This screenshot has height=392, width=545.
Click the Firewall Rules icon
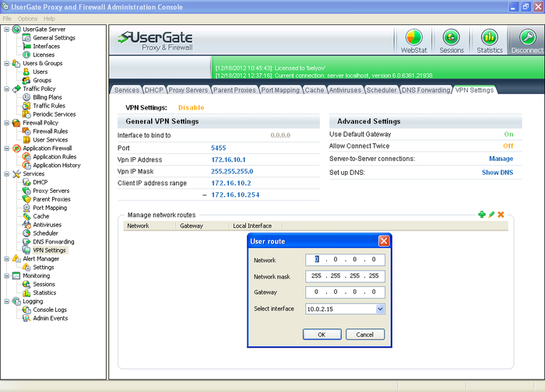coord(26,131)
